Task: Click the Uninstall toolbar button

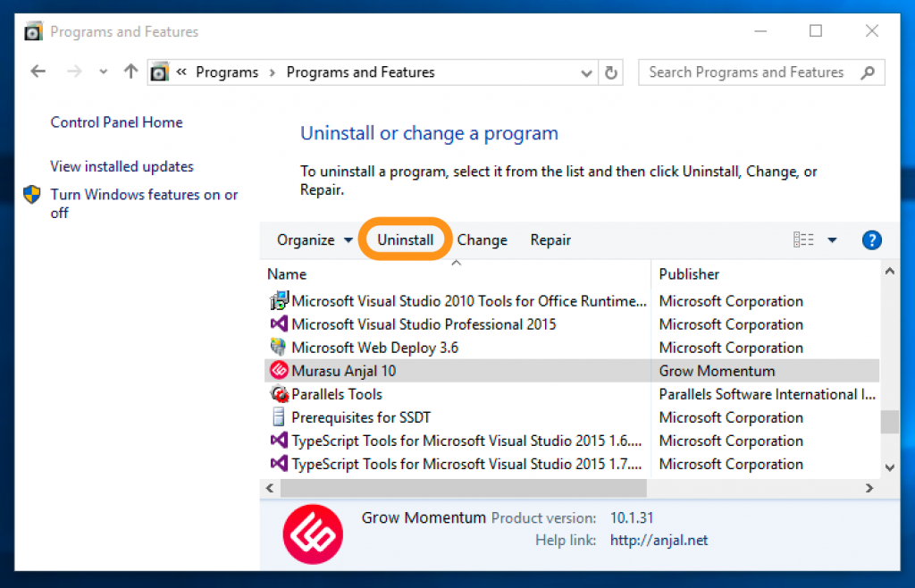Action: [405, 239]
